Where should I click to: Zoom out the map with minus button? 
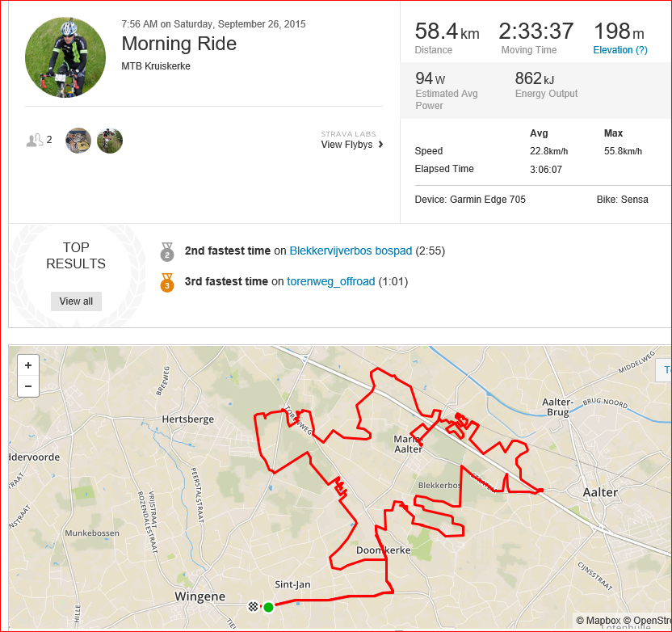[28, 386]
